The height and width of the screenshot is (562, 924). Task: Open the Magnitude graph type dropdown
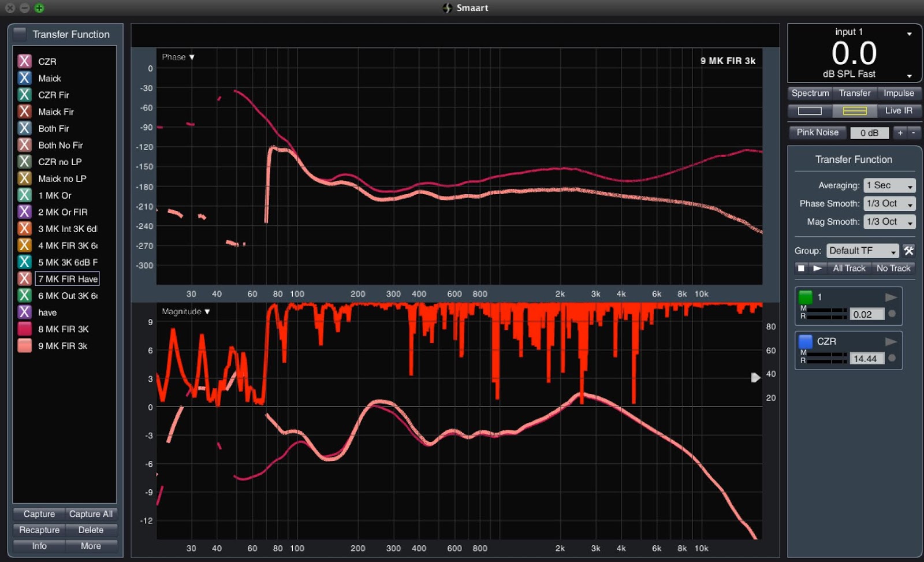tap(185, 312)
